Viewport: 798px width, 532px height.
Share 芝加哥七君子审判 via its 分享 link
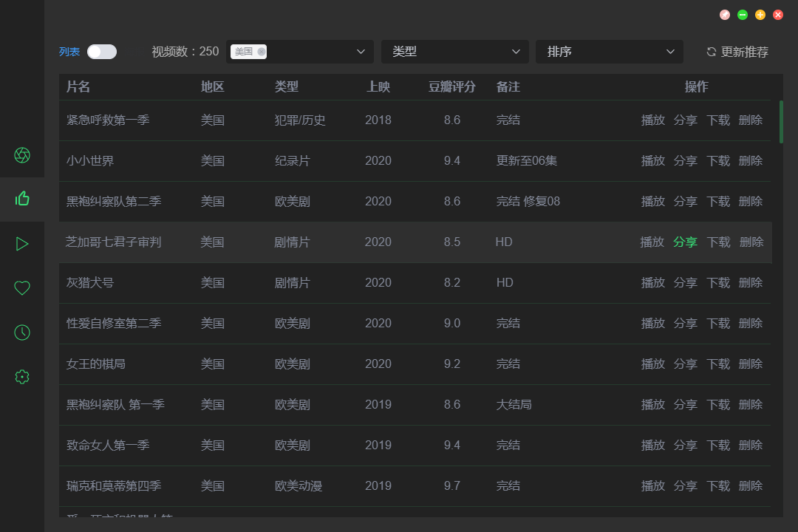coord(686,242)
